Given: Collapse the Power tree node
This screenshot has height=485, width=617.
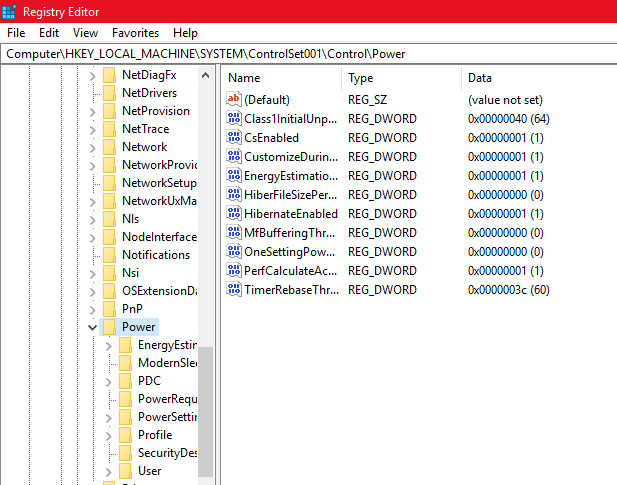Looking at the screenshot, I should click(x=92, y=327).
